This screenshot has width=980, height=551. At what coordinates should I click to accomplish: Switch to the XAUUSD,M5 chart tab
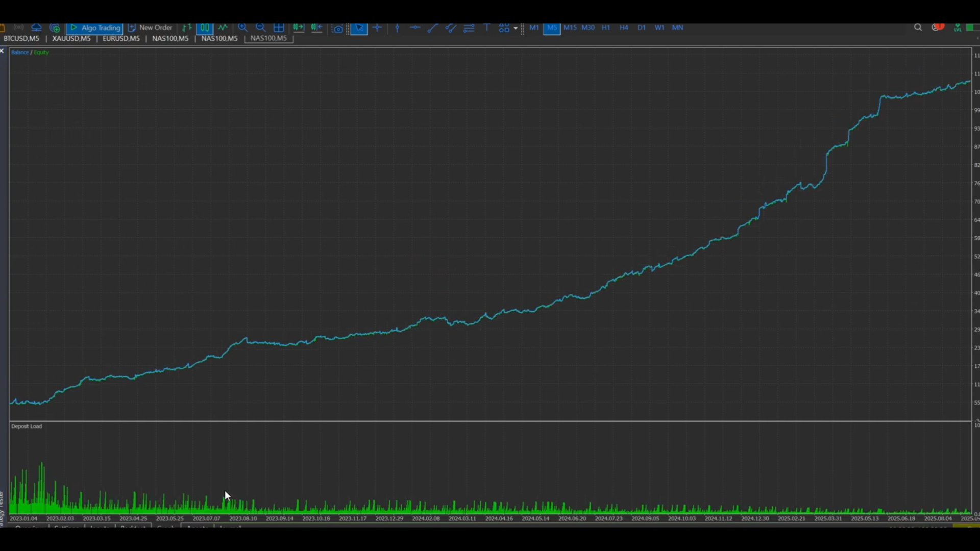coord(71,38)
